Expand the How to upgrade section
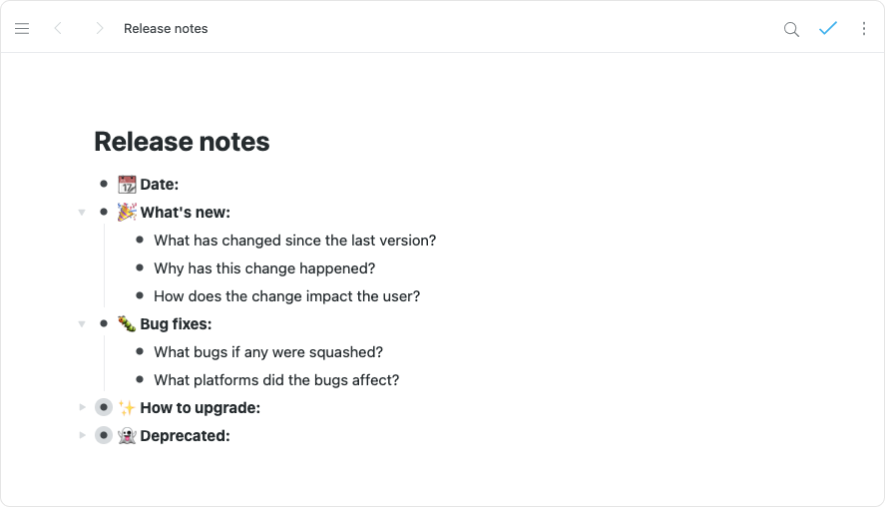 (82, 408)
